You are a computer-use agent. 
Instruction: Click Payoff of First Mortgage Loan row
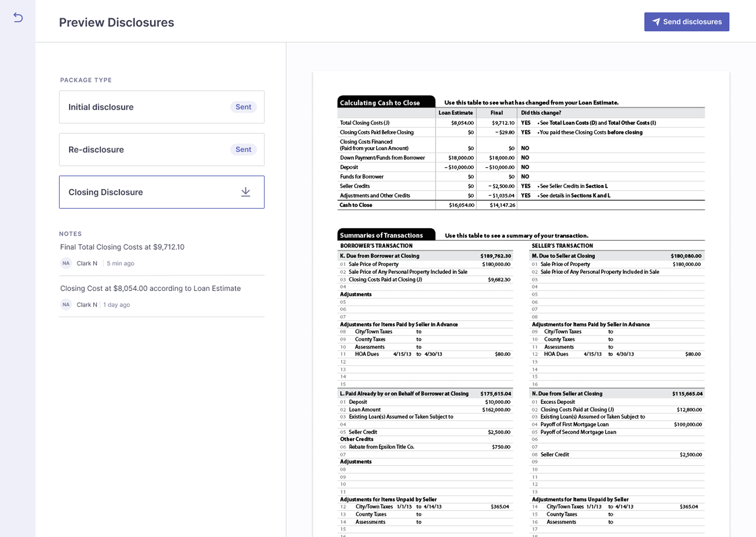(617, 424)
